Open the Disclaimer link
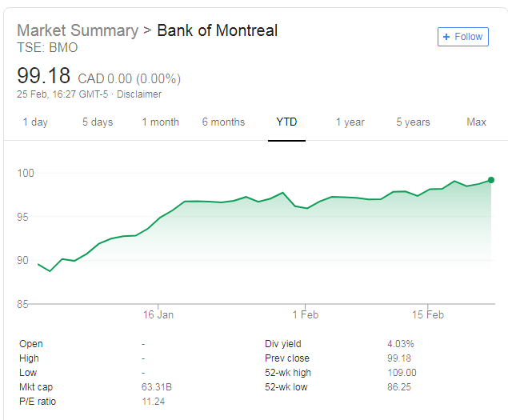 139,94
